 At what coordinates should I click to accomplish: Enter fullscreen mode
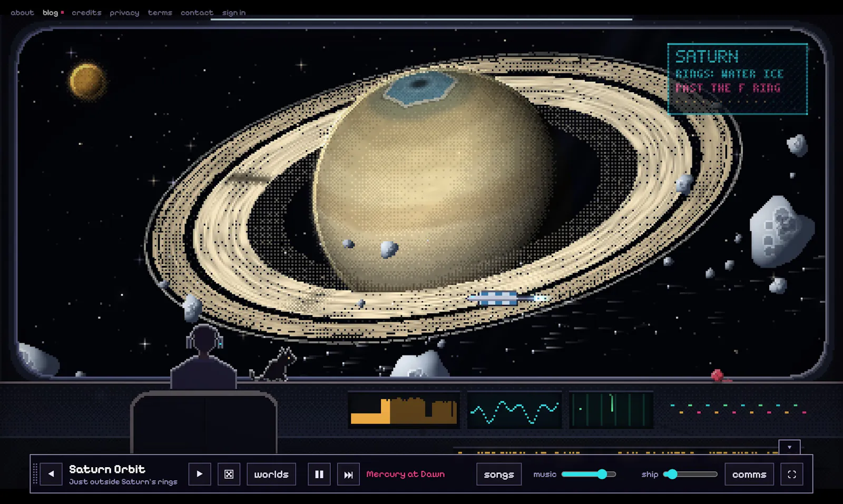coord(792,474)
